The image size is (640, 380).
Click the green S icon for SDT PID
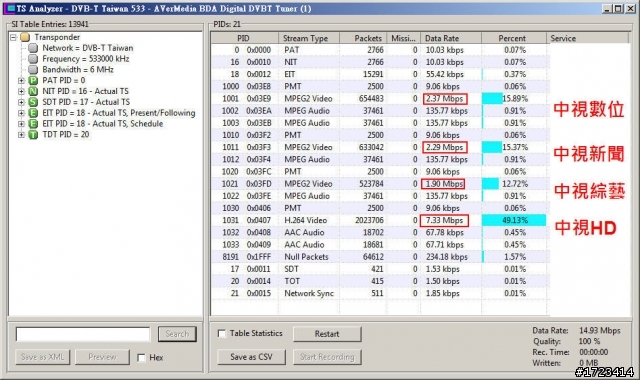click(33, 102)
